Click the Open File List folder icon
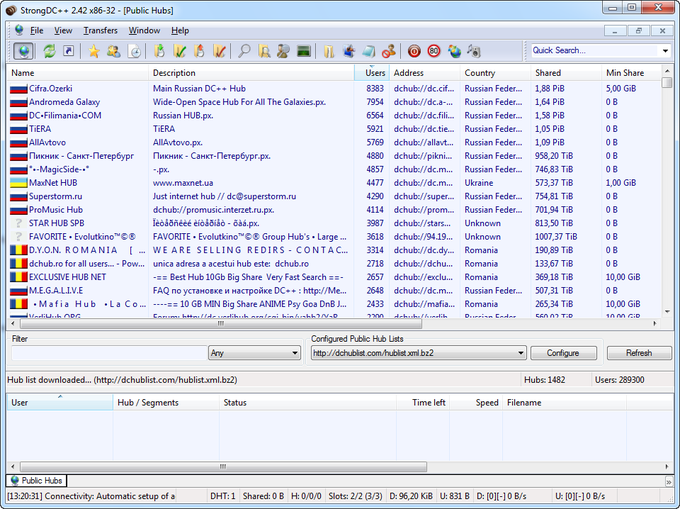This screenshot has height=509, width=680. [x=329, y=51]
